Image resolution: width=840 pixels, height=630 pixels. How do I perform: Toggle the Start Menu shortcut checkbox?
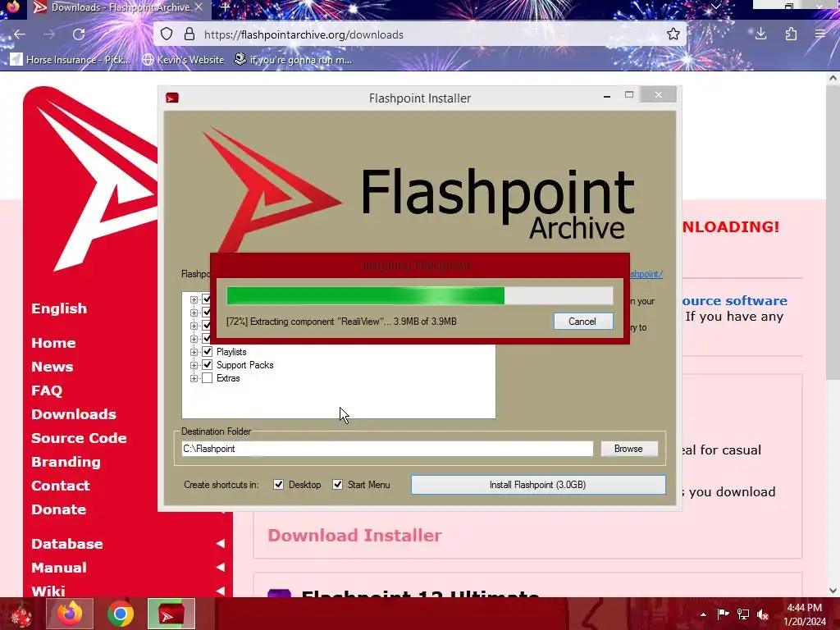[337, 485]
